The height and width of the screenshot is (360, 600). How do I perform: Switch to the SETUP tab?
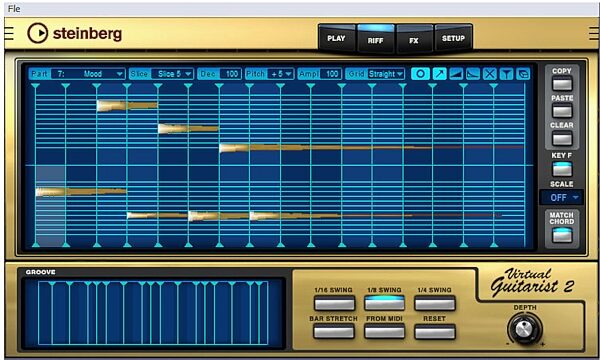(453, 38)
